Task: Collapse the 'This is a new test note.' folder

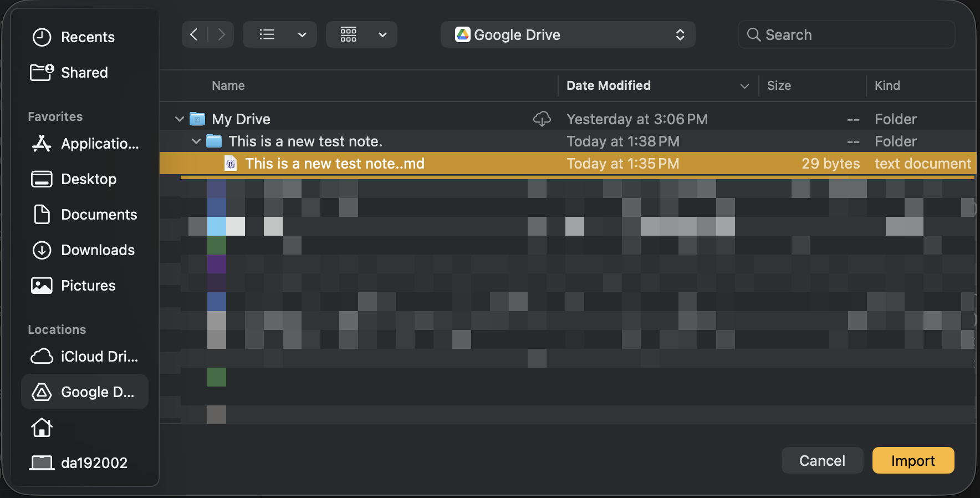Action: click(x=196, y=141)
